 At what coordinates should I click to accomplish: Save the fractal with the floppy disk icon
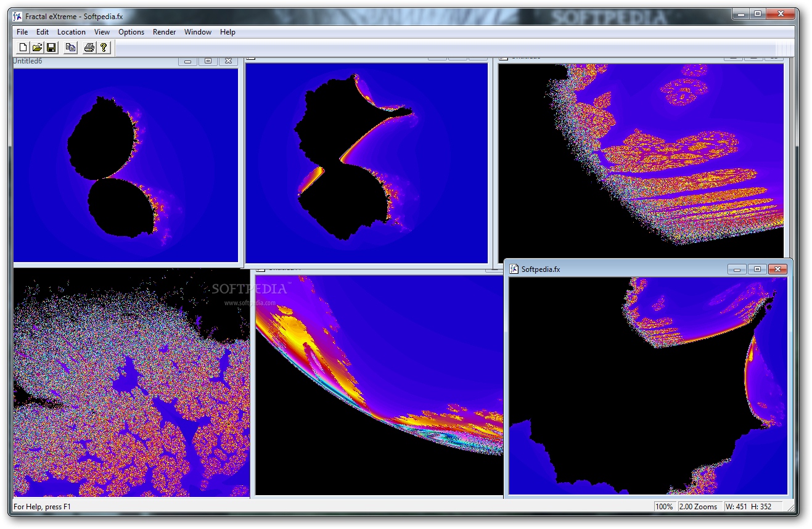[x=51, y=47]
